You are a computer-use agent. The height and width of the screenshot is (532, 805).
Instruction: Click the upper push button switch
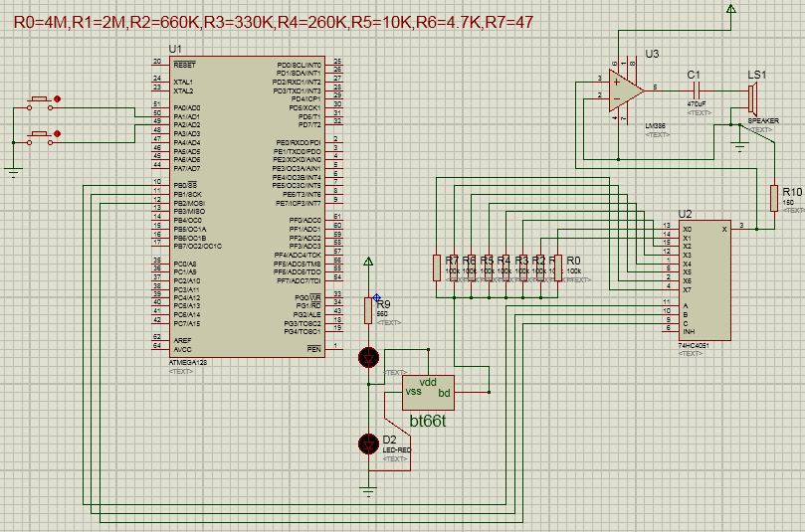(x=40, y=103)
